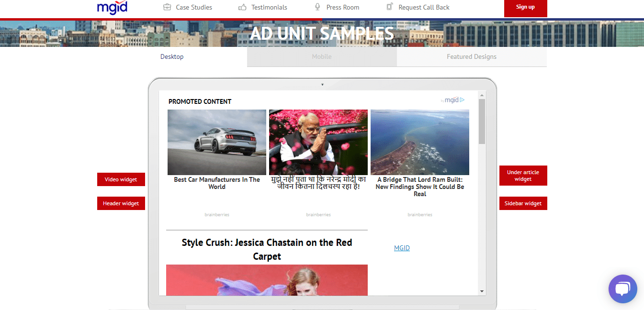Click the PROMOTED CONTENT heading

point(200,101)
